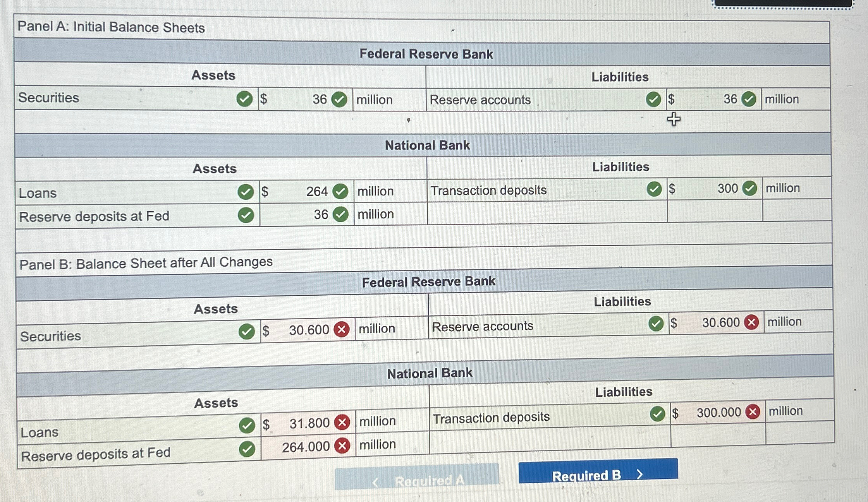The height and width of the screenshot is (502, 868).
Task: Click the chevron arrow on Required B
Action: 640,474
